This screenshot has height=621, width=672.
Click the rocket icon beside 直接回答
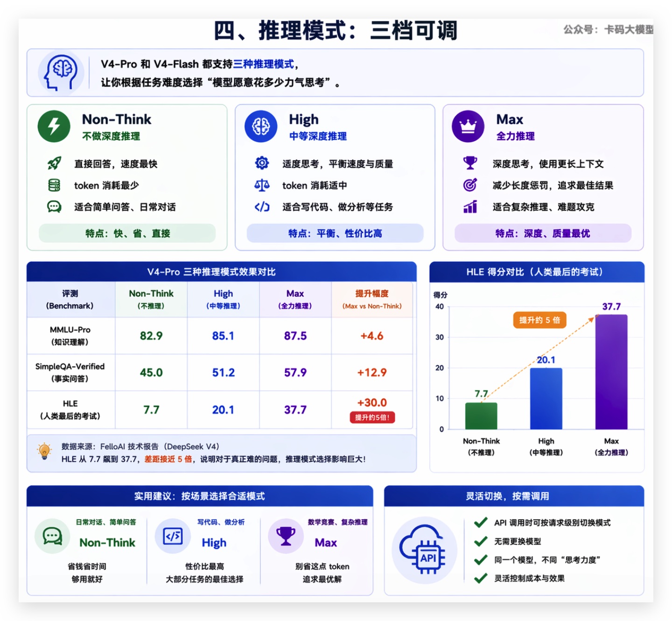(54, 163)
